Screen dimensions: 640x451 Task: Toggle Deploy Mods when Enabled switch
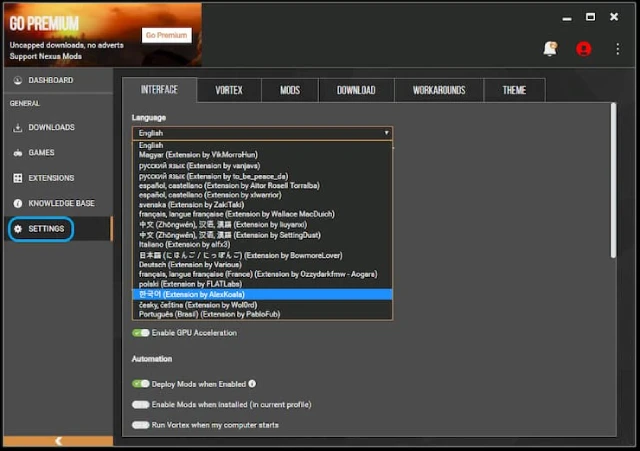[x=141, y=384]
